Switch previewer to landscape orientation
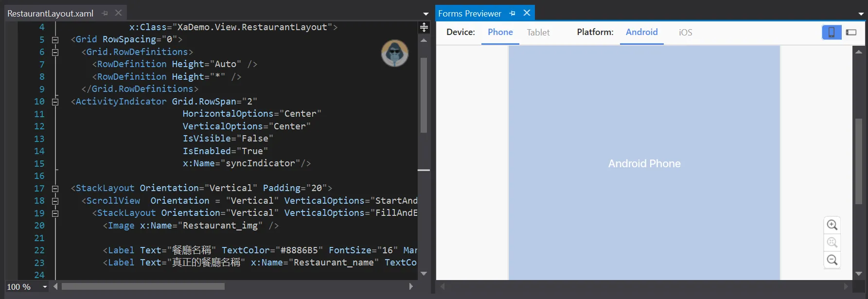 click(851, 32)
